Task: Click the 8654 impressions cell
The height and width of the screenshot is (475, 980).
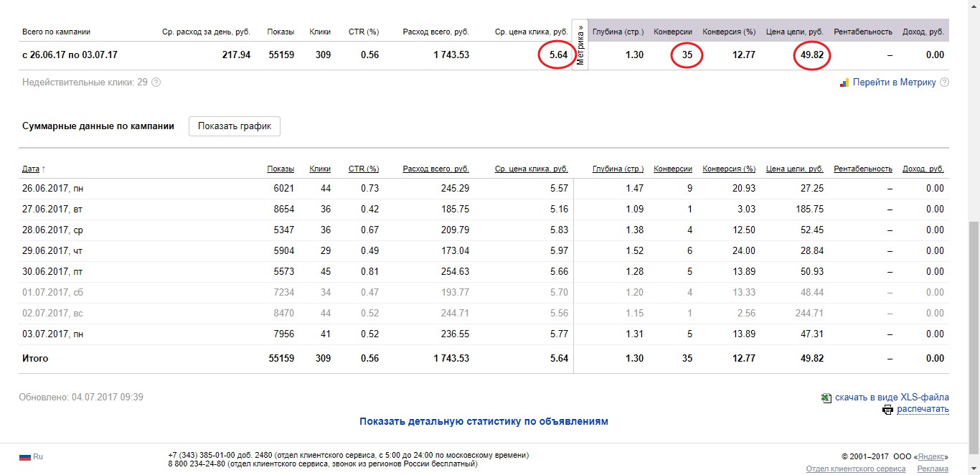Action: [283, 209]
